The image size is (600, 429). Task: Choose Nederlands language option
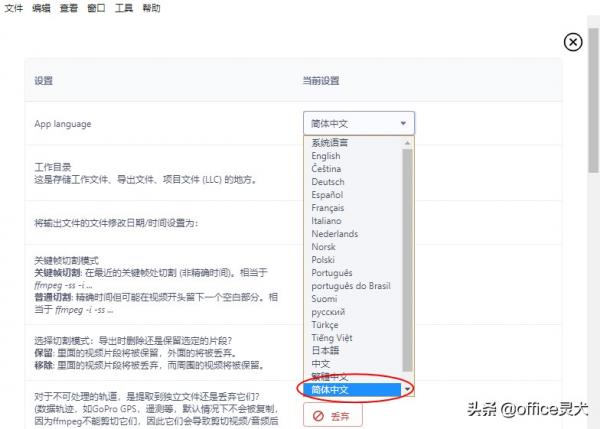click(x=353, y=234)
